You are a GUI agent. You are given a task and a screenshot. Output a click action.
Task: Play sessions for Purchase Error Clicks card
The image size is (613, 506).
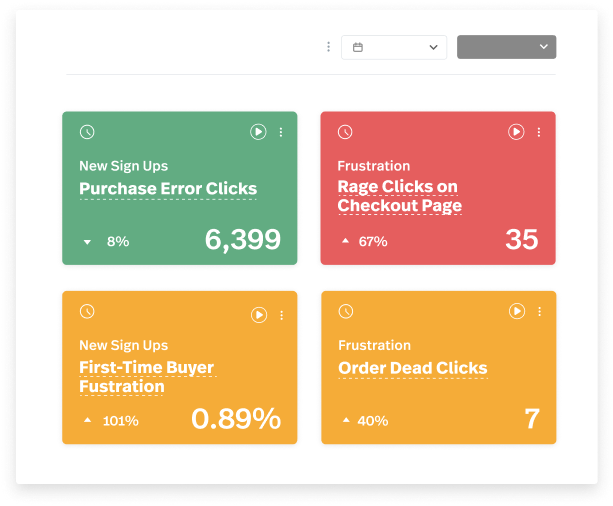[258, 132]
